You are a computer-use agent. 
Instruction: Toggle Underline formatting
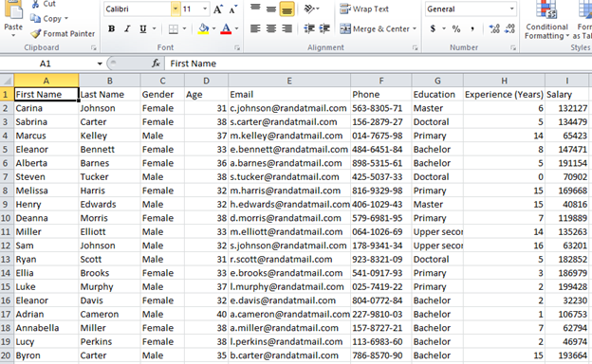point(143,28)
